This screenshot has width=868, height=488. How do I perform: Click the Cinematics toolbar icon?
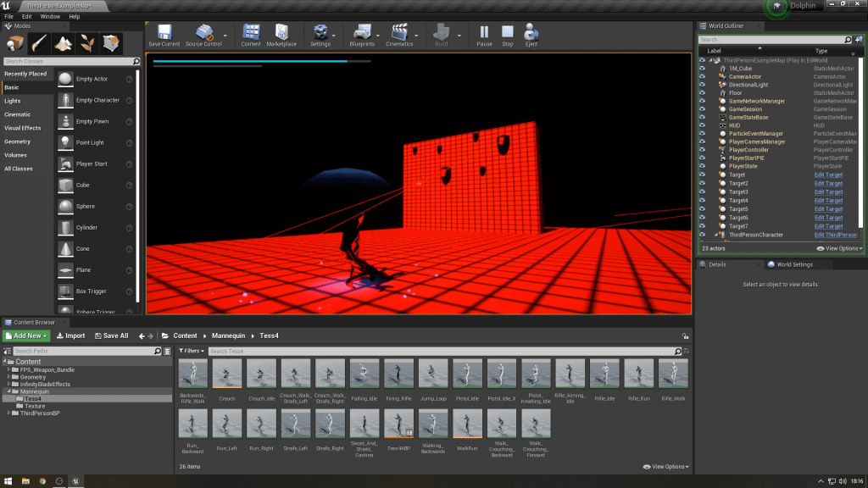[399, 35]
